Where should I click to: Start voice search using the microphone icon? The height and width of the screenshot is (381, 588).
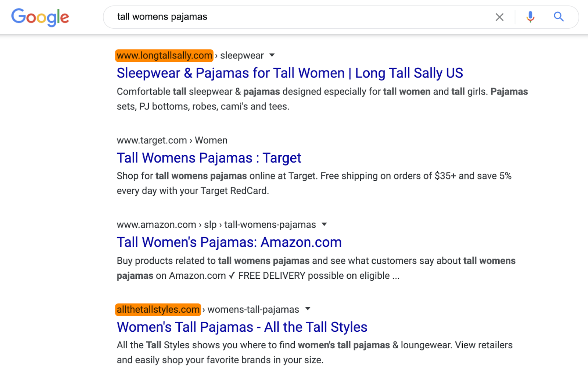pos(530,17)
